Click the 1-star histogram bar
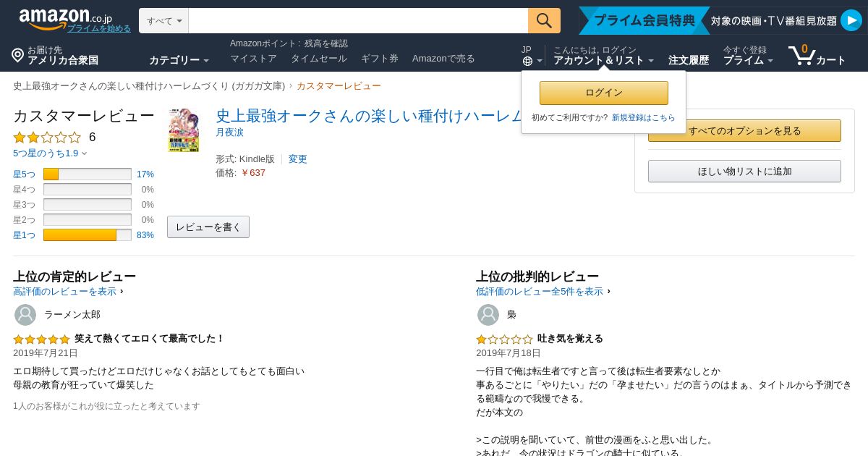 point(88,235)
